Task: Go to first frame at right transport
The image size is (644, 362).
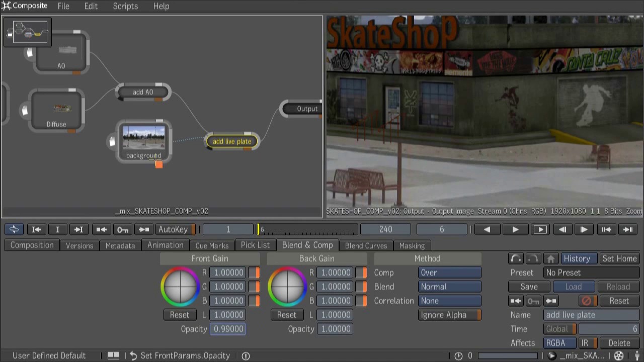Action: coord(606,229)
